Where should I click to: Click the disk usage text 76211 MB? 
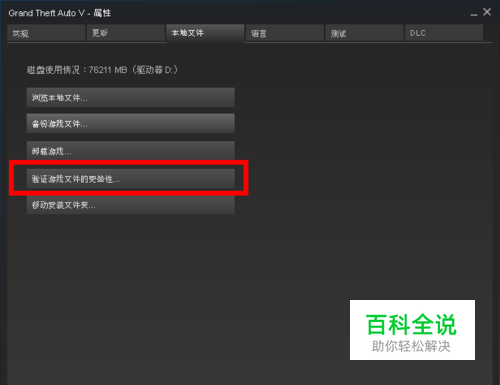click(108, 70)
